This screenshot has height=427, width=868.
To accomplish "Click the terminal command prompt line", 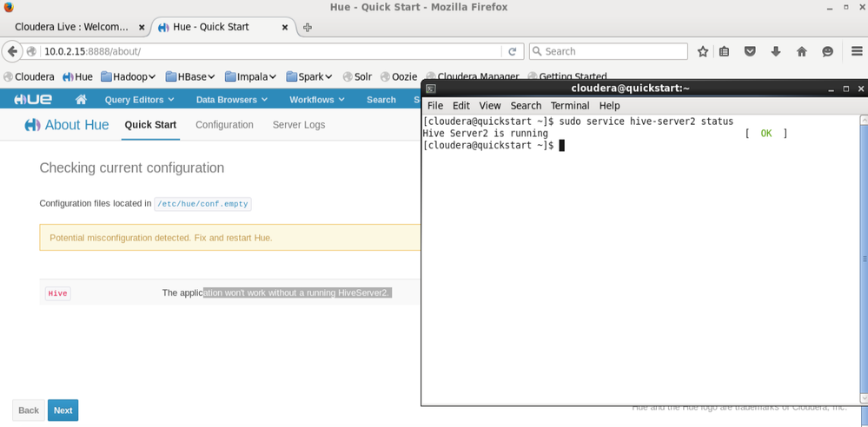I will pyautogui.click(x=494, y=146).
